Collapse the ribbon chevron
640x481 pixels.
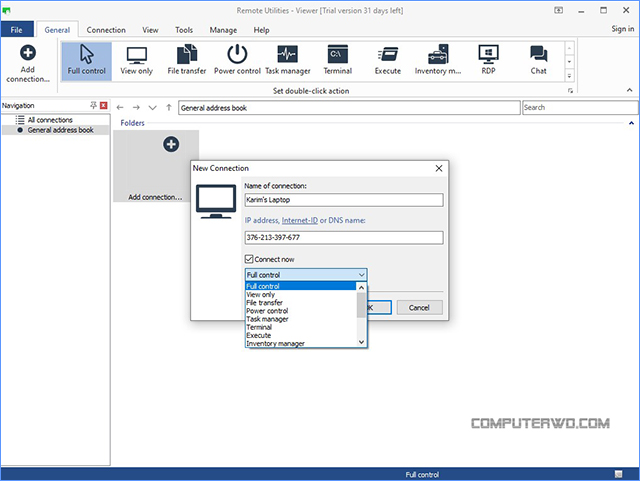coord(629,90)
